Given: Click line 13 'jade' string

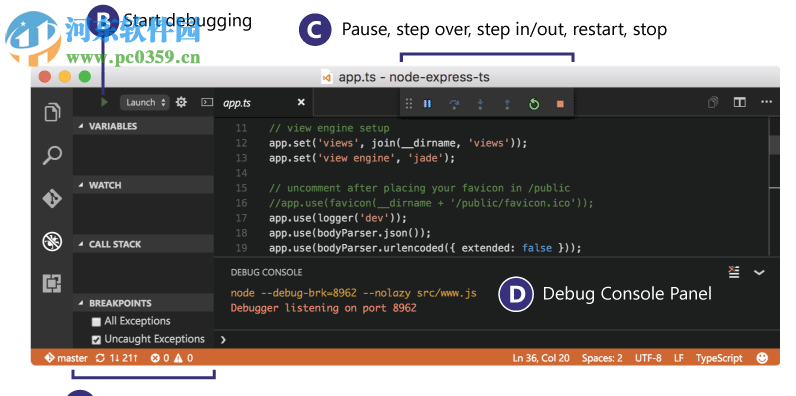Looking at the screenshot, I should 426,158.
